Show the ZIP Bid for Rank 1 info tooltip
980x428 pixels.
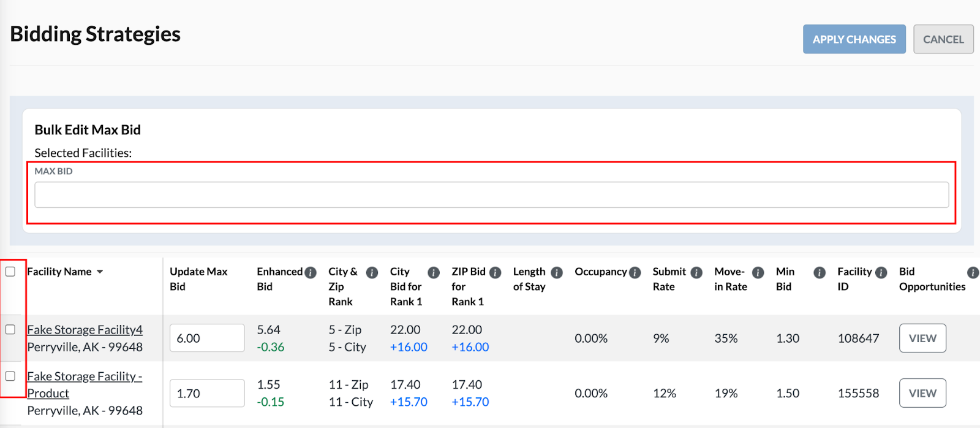[x=495, y=272]
